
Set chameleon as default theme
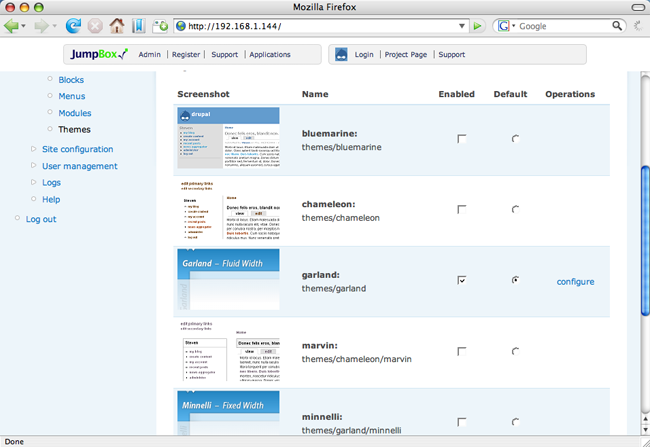(x=515, y=209)
